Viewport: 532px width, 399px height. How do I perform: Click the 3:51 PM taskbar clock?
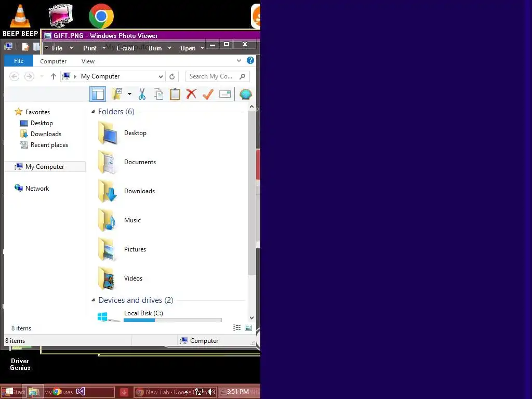238,392
